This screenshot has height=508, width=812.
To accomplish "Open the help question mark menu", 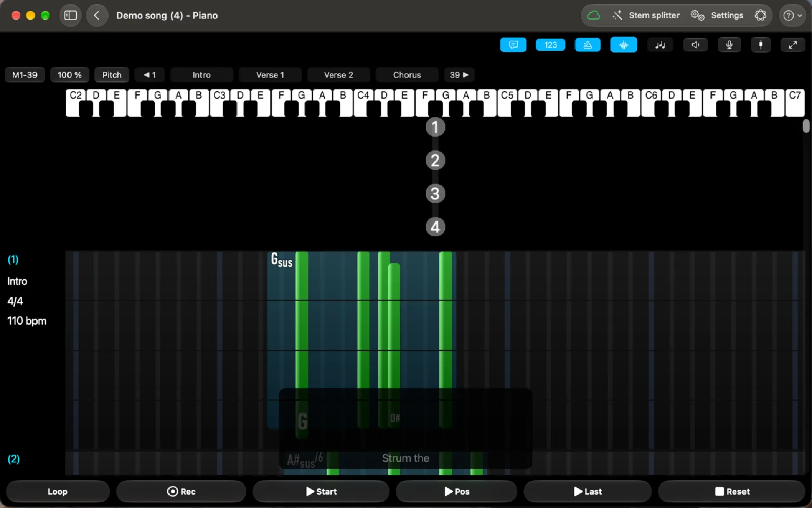I will (792, 15).
